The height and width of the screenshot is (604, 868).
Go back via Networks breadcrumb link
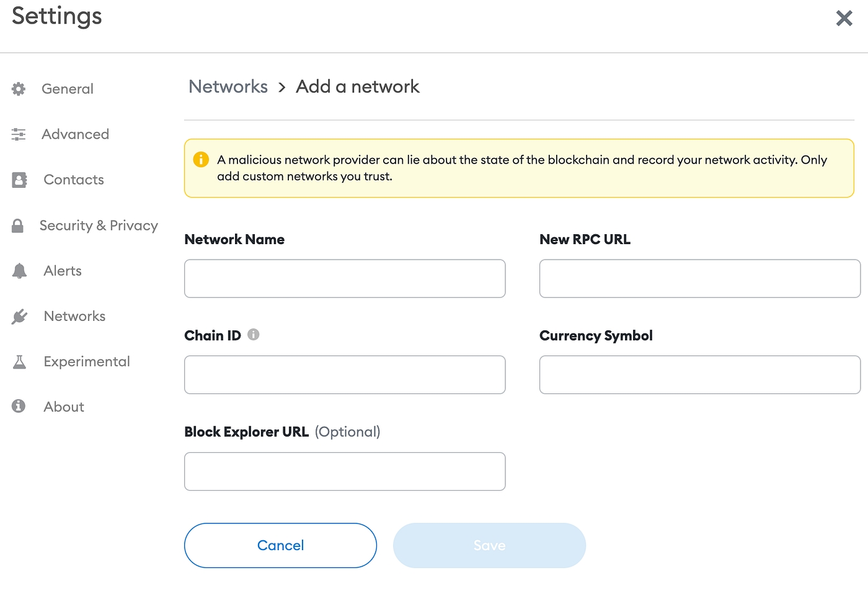(x=228, y=87)
